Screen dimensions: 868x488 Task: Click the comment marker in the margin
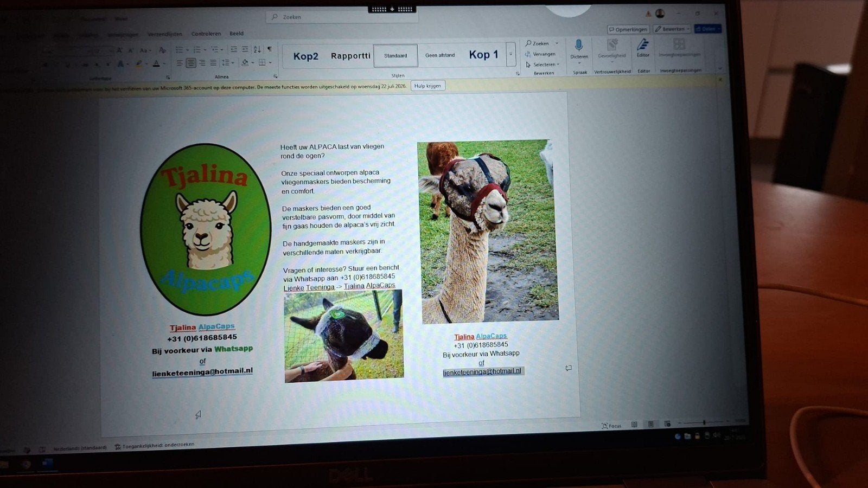[568, 368]
